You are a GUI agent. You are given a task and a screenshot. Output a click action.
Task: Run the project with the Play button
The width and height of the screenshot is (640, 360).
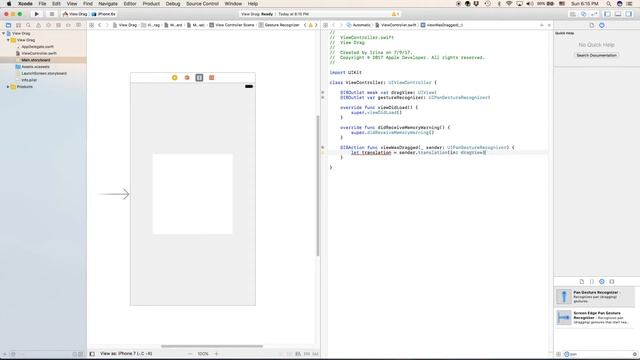point(37,14)
